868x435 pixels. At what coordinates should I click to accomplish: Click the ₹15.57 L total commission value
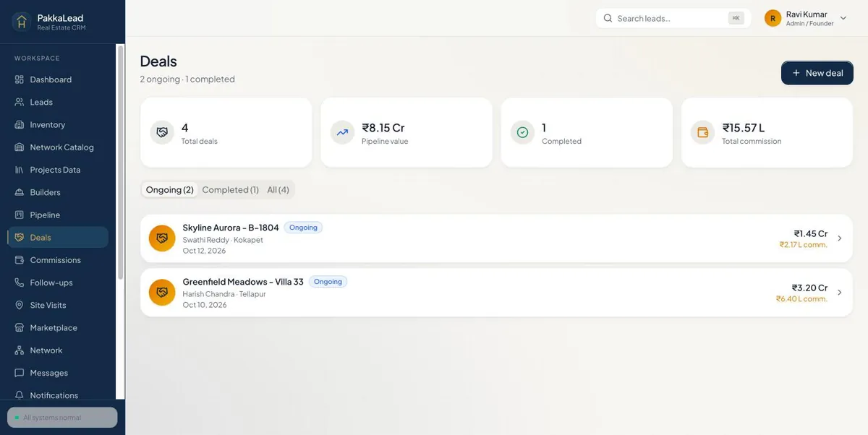(x=744, y=128)
